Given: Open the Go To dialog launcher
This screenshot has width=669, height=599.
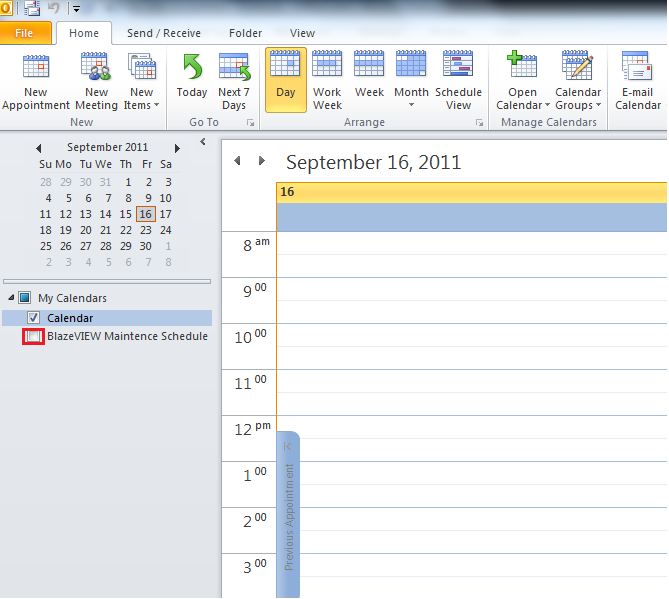Looking at the screenshot, I should coord(250,123).
